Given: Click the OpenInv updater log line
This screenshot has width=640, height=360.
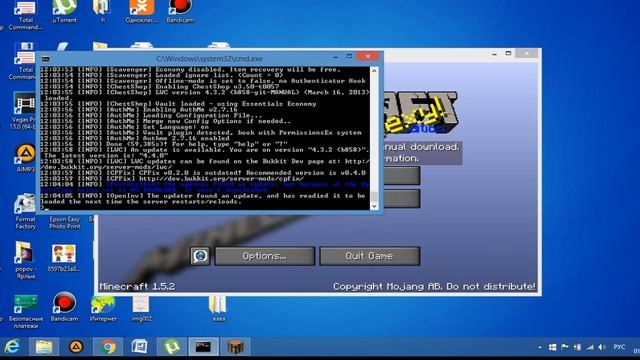Looking at the screenshot, I should click(x=203, y=198).
